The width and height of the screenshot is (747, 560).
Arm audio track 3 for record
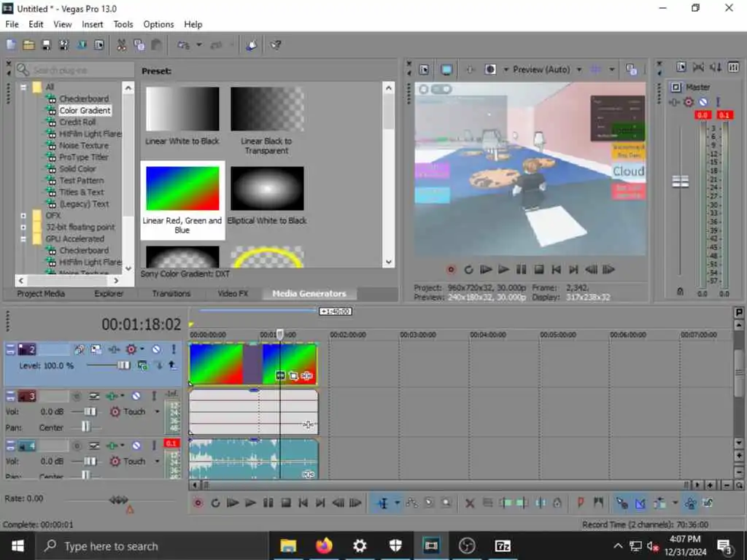coord(76,396)
